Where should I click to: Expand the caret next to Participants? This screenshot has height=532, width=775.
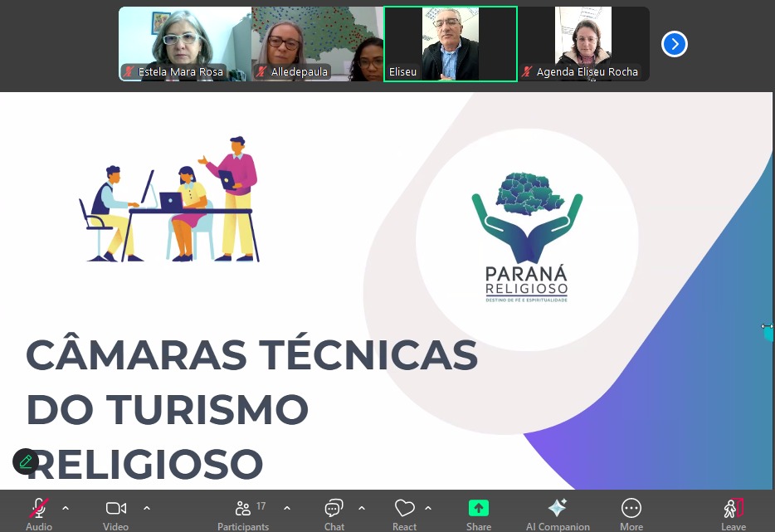287,508
